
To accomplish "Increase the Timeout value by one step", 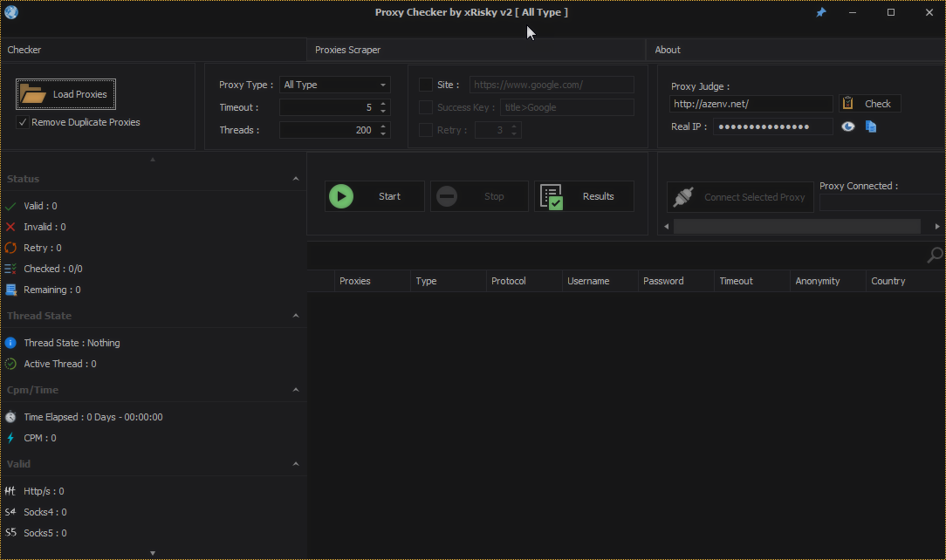I will pos(383,104).
